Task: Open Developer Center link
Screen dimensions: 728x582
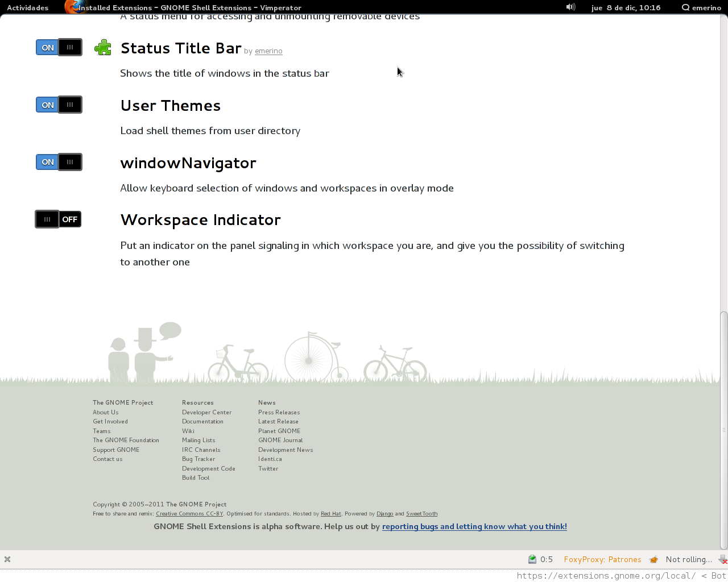Action: (x=207, y=412)
